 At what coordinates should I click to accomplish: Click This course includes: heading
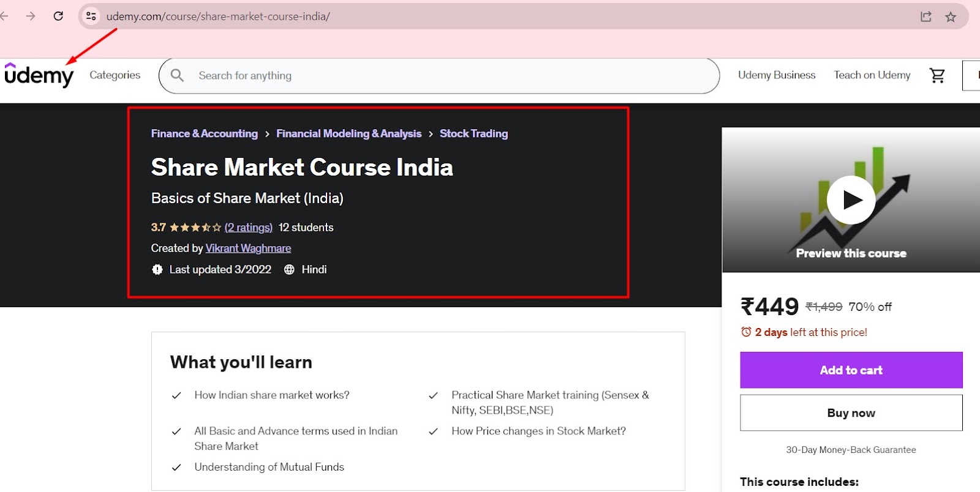tap(799, 482)
